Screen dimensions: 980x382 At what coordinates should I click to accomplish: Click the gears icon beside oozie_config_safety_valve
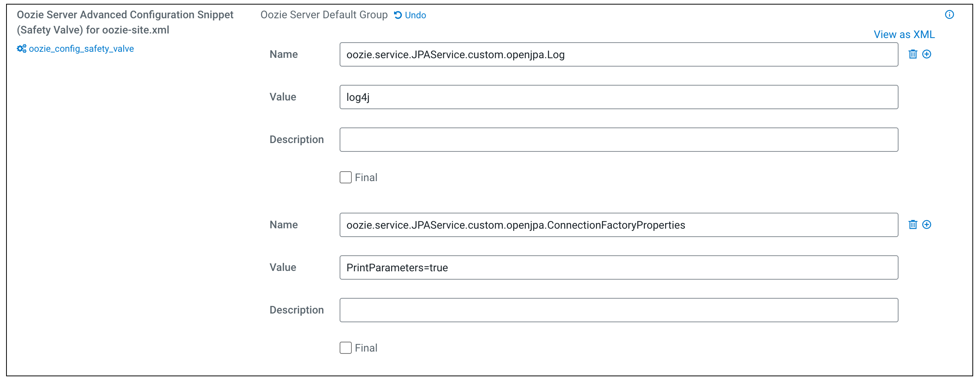(22, 49)
